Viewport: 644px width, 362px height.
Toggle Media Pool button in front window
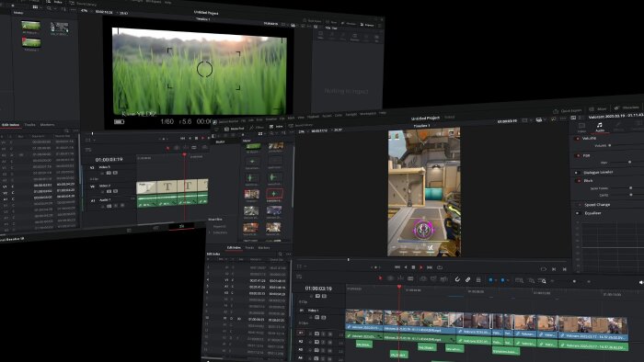[x=235, y=129]
